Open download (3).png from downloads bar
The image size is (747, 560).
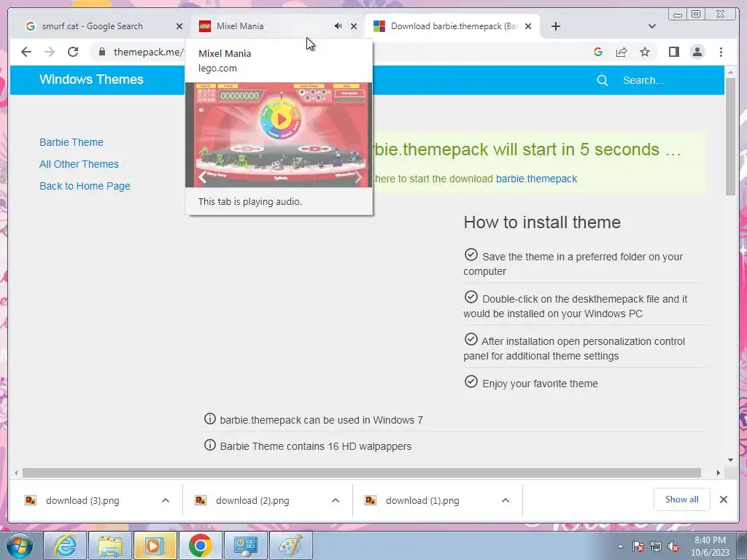pos(83,500)
